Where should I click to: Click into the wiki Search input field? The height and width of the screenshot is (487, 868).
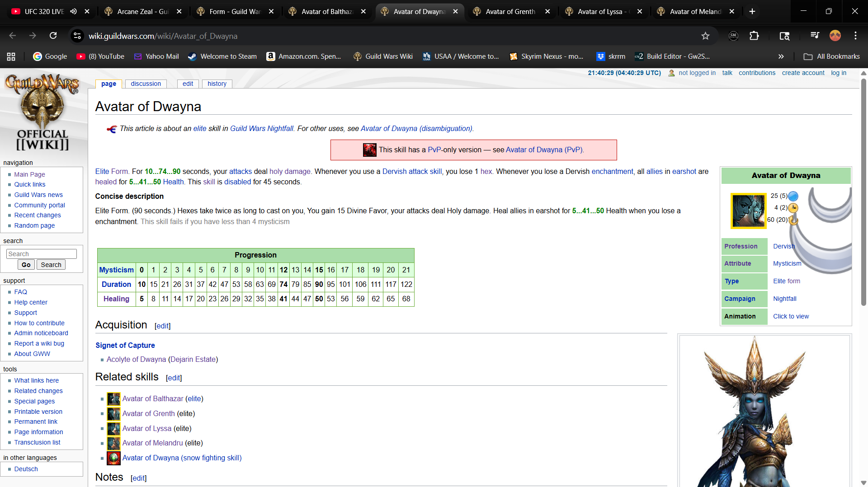click(x=42, y=254)
